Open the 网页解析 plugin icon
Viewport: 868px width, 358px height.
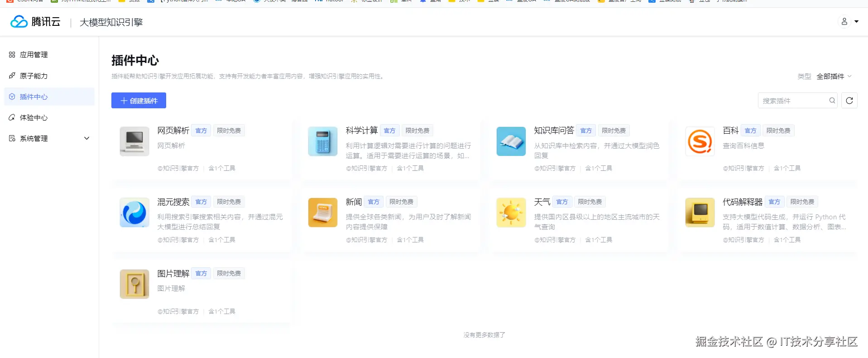[x=134, y=141]
